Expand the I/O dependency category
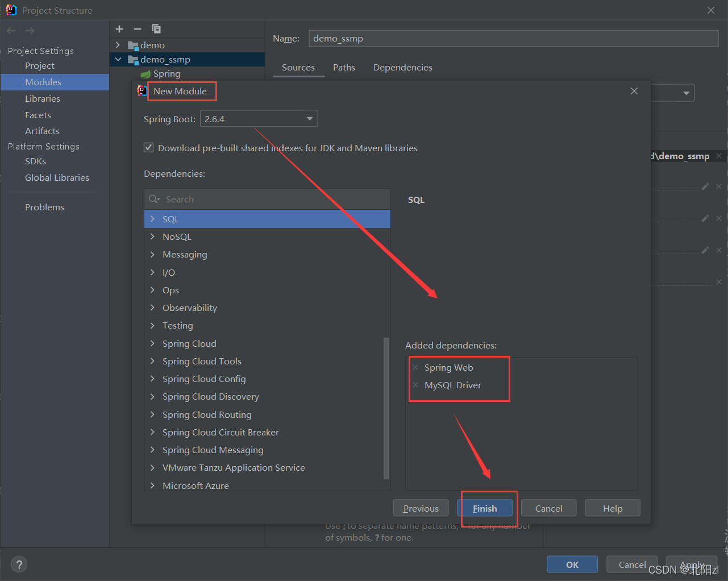 click(152, 272)
